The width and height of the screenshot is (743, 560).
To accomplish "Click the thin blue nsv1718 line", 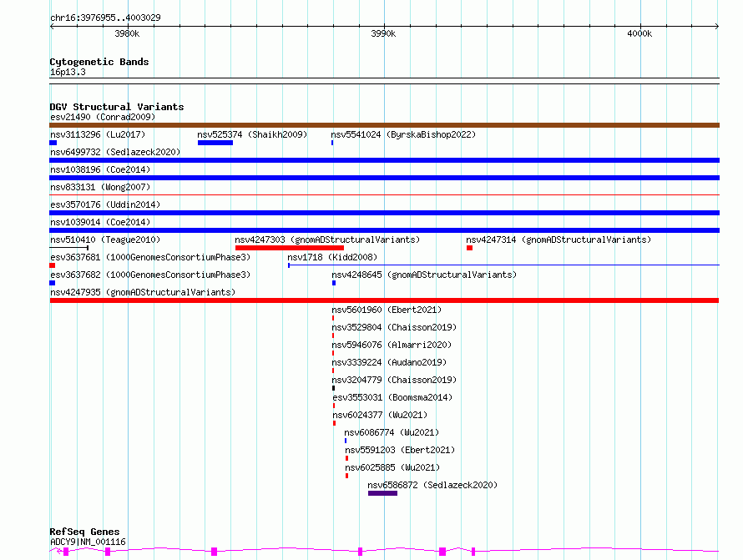I will tap(503, 265).
